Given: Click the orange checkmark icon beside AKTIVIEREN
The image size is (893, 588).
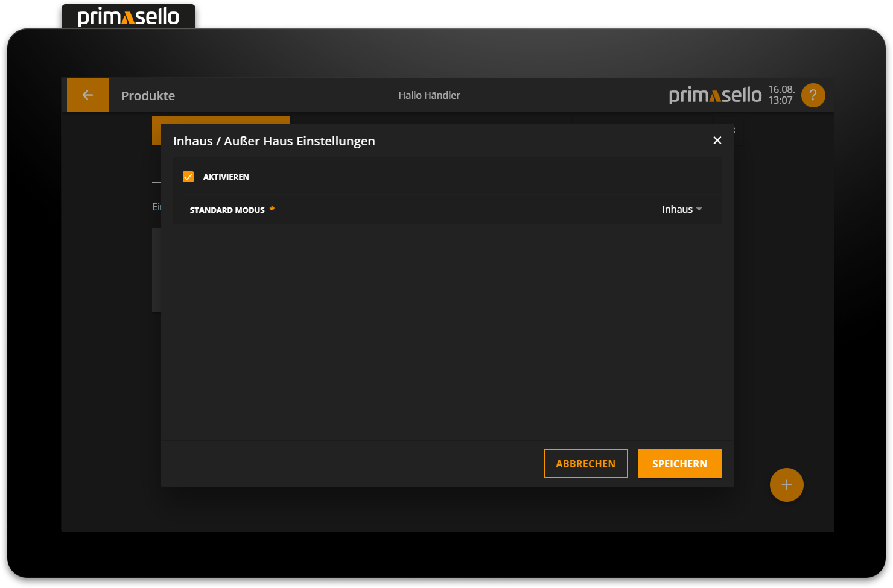Looking at the screenshot, I should coord(188,176).
